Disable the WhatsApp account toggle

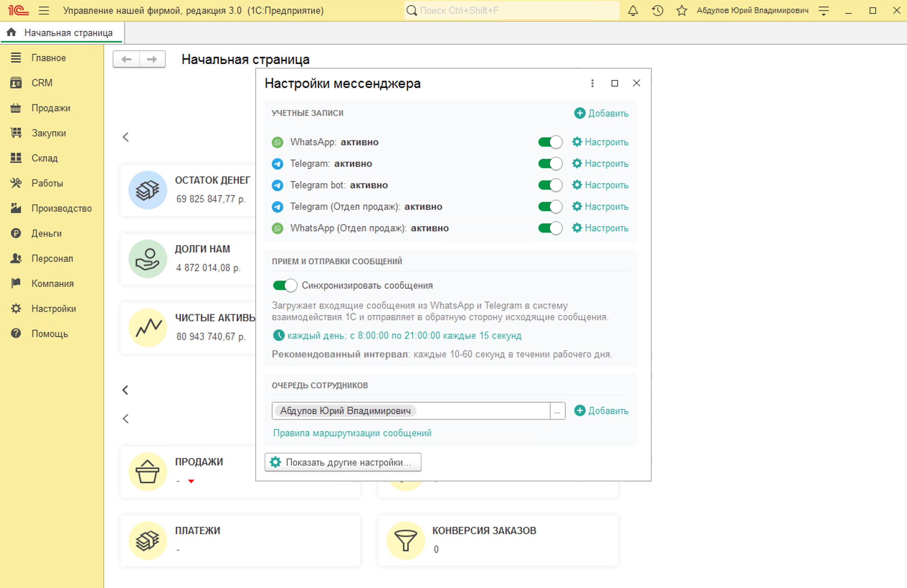[x=550, y=142]
